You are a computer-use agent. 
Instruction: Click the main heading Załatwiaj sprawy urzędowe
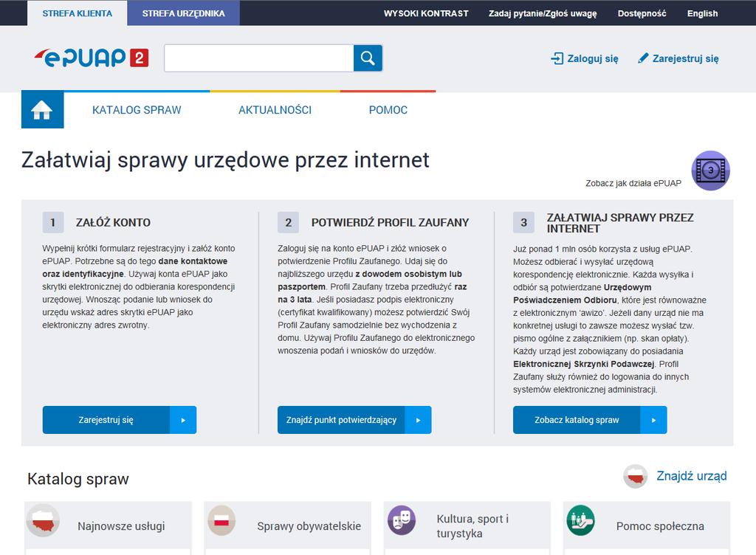(225, 160)
